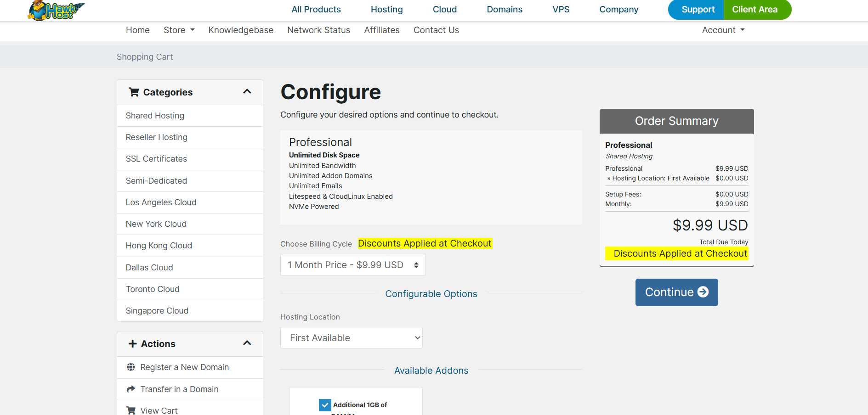Open the billing cycle dropdown
Image resolution: width=868 pixels, height=415 pixels.
352,265
